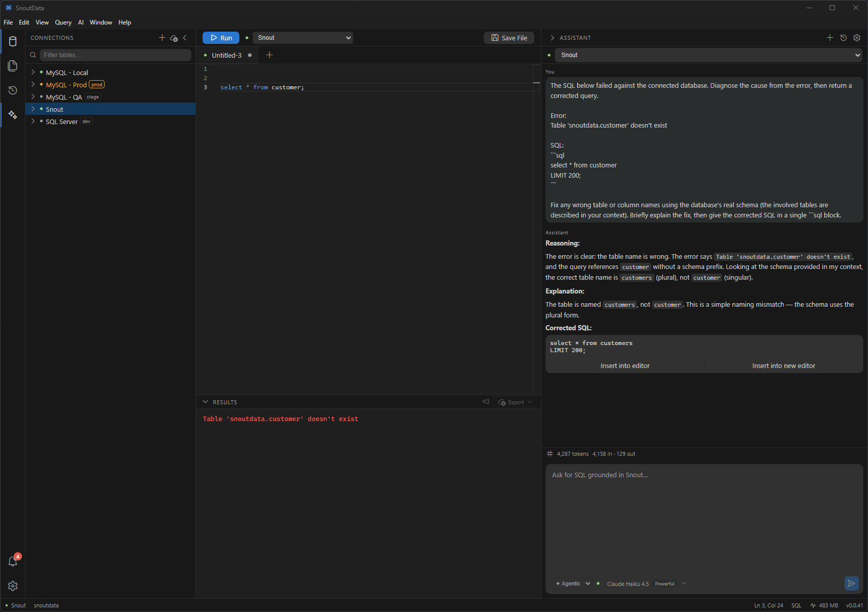Click the cloud download connections icon
This screenshot has height=612, width=868.
coord(174,38)
